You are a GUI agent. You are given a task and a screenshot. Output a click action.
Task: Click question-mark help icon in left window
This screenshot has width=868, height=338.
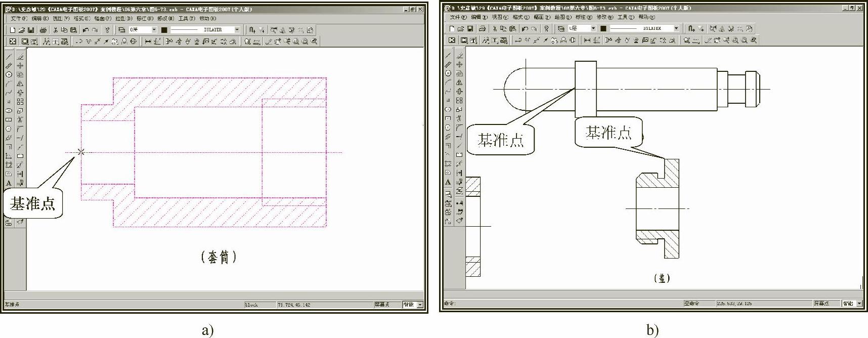pos(107,30)
